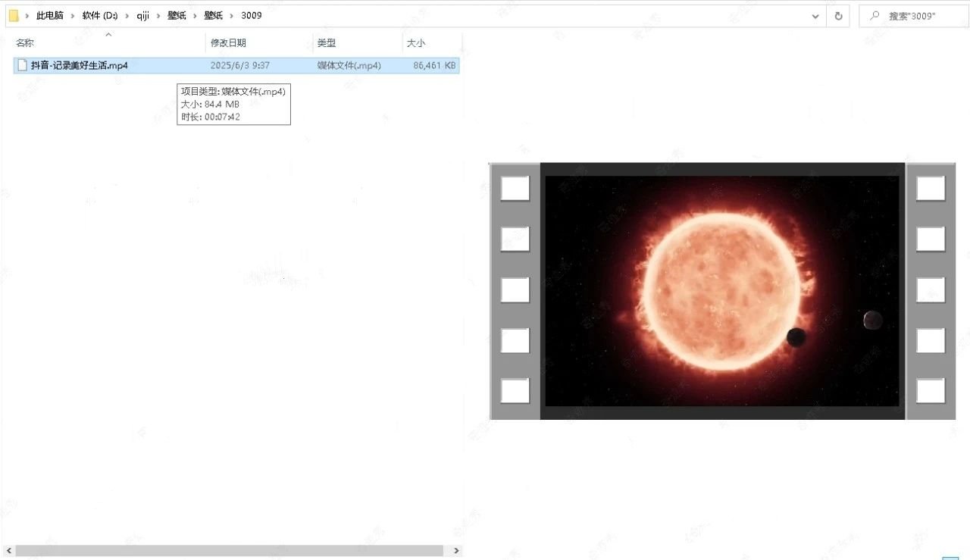Click the horizontal scrollbar left arrow
The height and width of the screenshot is (560, 970).
point(8,550)
